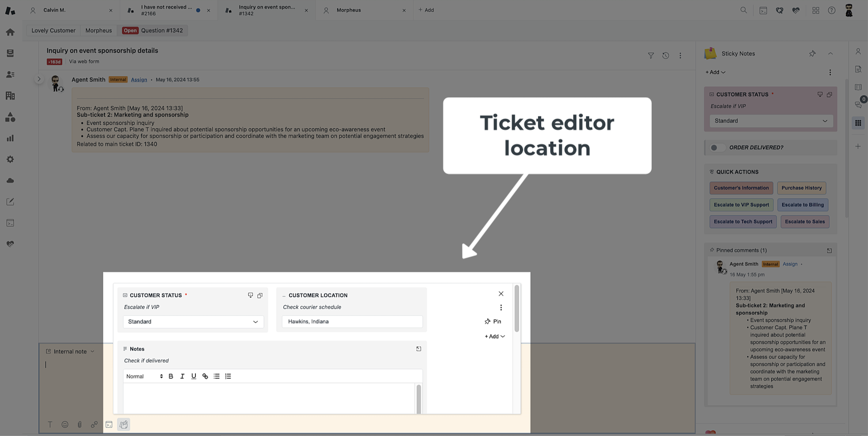The width and height of the screenshot is (868, 436).
Task: Open ticket options three-dot menu
Action: point(680,56)
